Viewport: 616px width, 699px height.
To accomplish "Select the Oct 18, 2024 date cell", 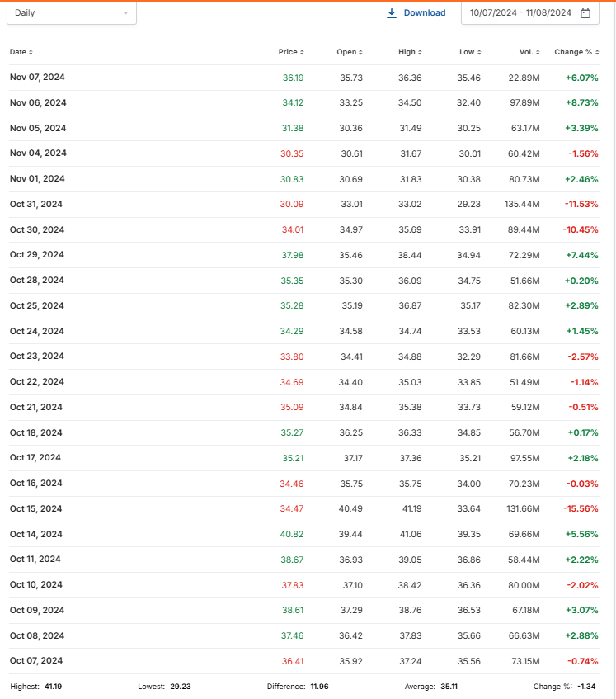I will point(36,433).
